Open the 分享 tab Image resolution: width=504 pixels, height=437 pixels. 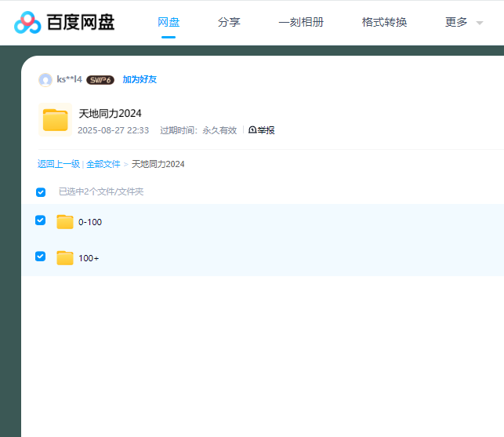pyautogui.click(x=229, y=22)
